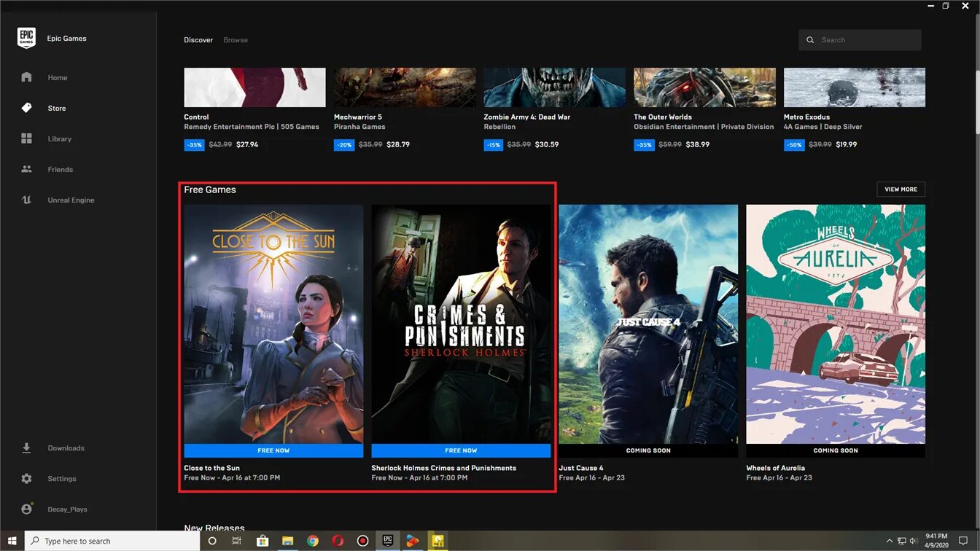Open Downloads using the arrow icon

27,448
